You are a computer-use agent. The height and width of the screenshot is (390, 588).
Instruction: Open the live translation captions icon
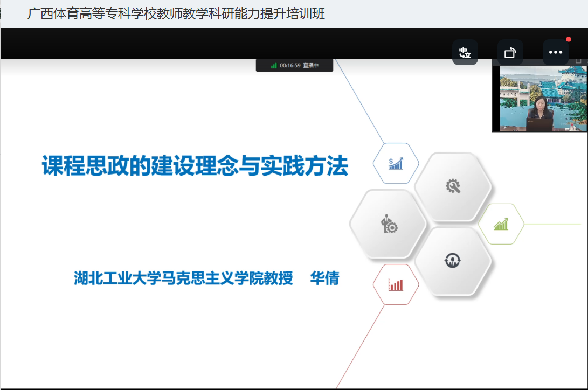465,53
